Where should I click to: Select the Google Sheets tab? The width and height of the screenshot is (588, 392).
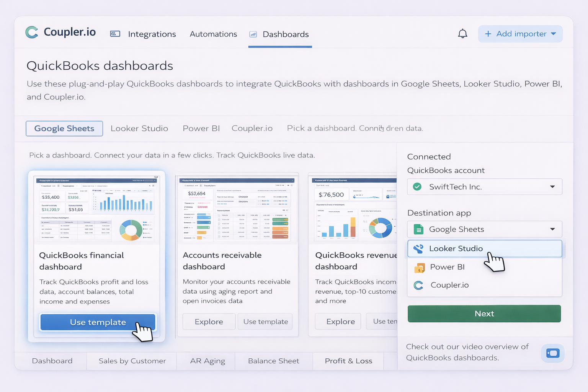[x=64, y=129]
